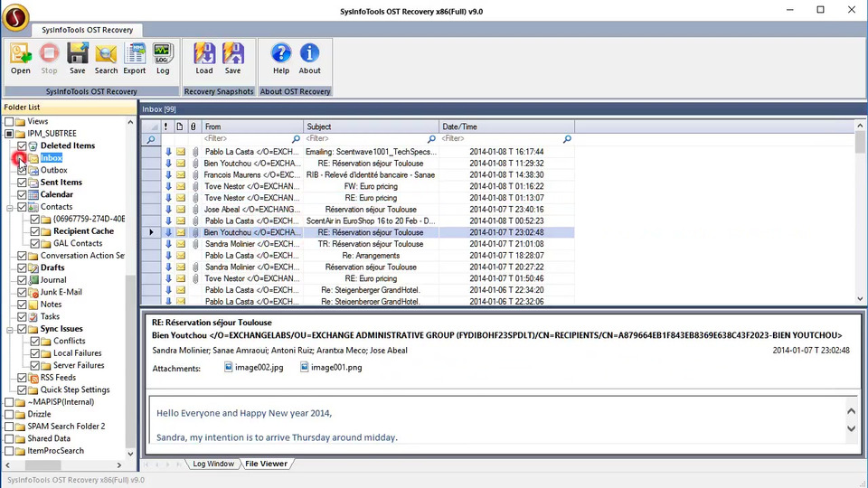The height and width of the screenshot is (488, 868).
Task: Select email 'Re: Arrangements'
Action: click(x=358, y=256)
